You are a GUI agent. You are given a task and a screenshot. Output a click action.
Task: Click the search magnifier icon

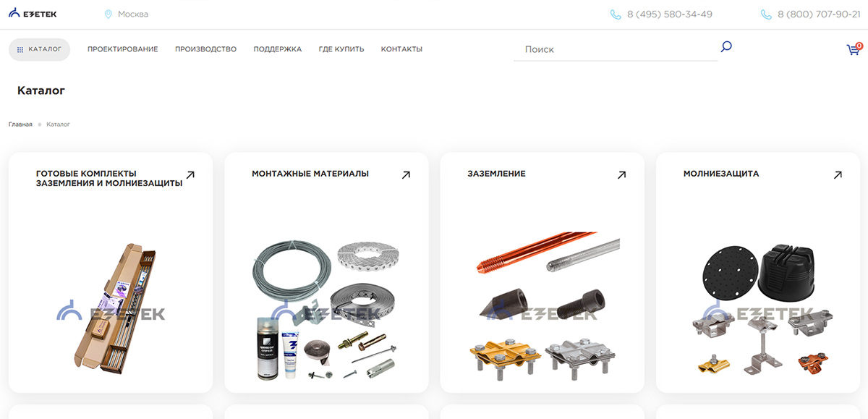[726, 47]
